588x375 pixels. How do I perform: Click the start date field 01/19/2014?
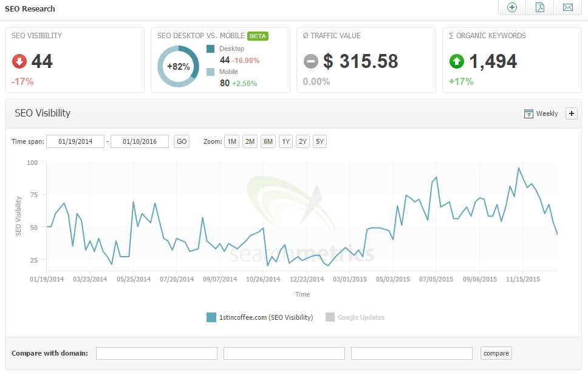[x=75, y=141]
